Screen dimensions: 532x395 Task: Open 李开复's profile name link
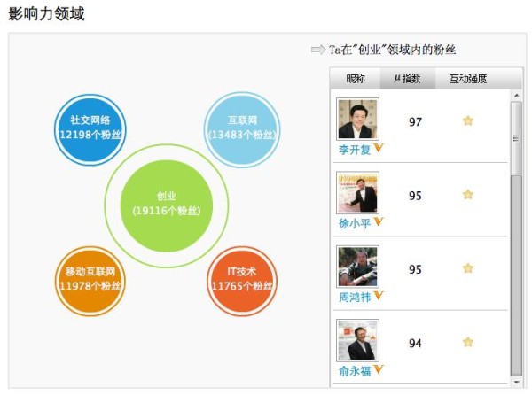[x=355, y=150]
